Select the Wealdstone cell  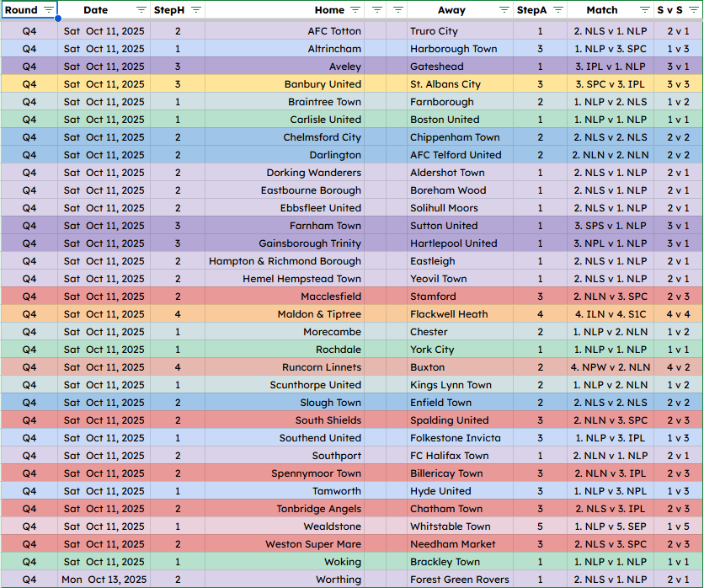(x=285, y=527)
